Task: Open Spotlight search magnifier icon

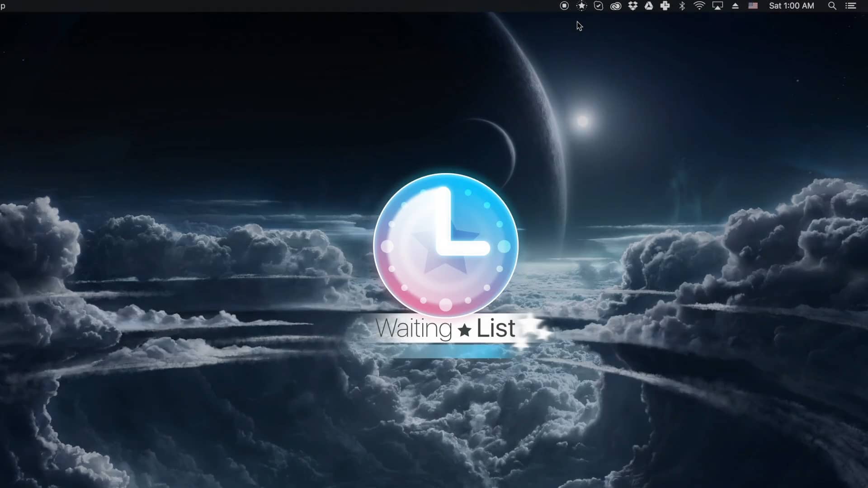Action: (832, 6)
